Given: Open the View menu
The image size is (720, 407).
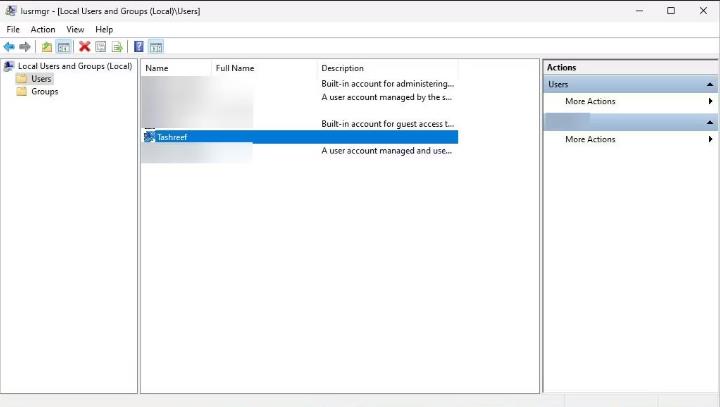Looking at the screenshot, I should click(x=75, y=30).
